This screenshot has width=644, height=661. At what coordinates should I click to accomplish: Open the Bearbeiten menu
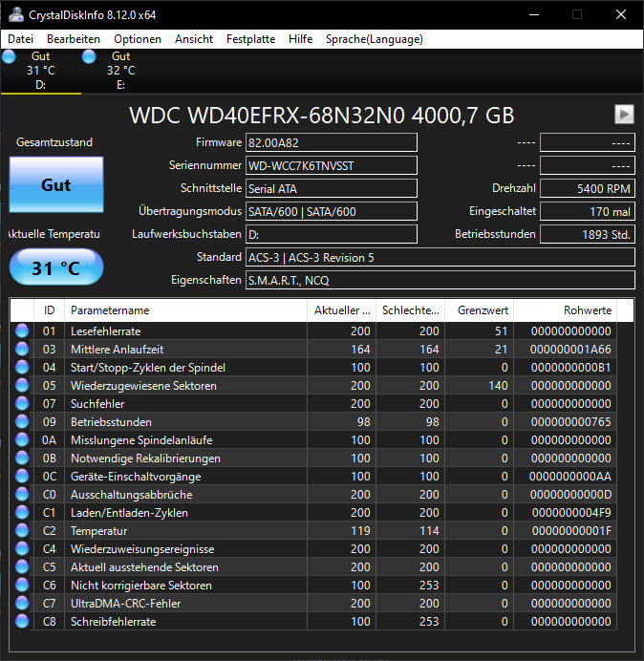coord(74,39)
